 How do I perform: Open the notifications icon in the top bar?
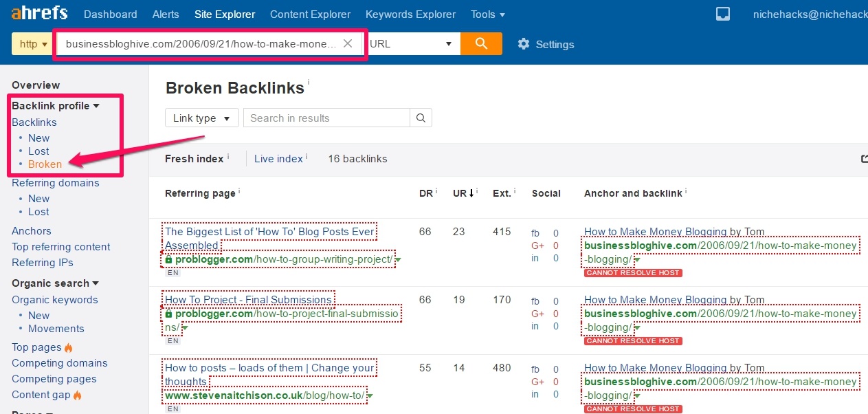[722, 14]
